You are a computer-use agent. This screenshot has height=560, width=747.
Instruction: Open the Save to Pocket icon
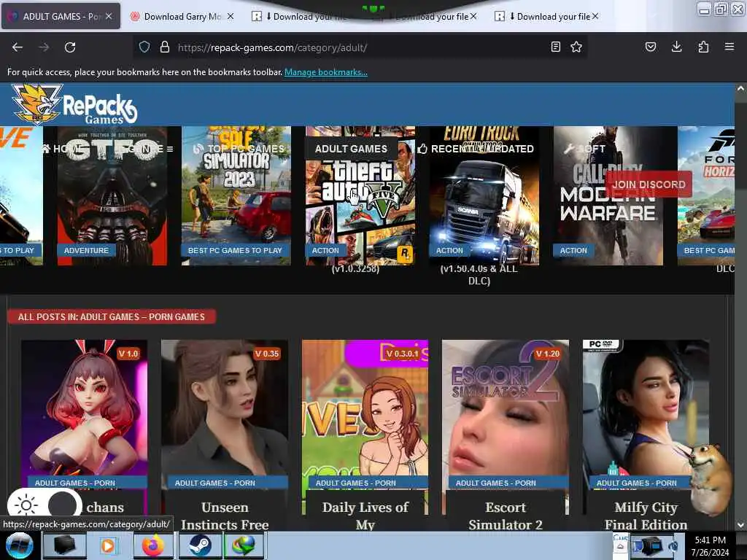tap(651, 47)
